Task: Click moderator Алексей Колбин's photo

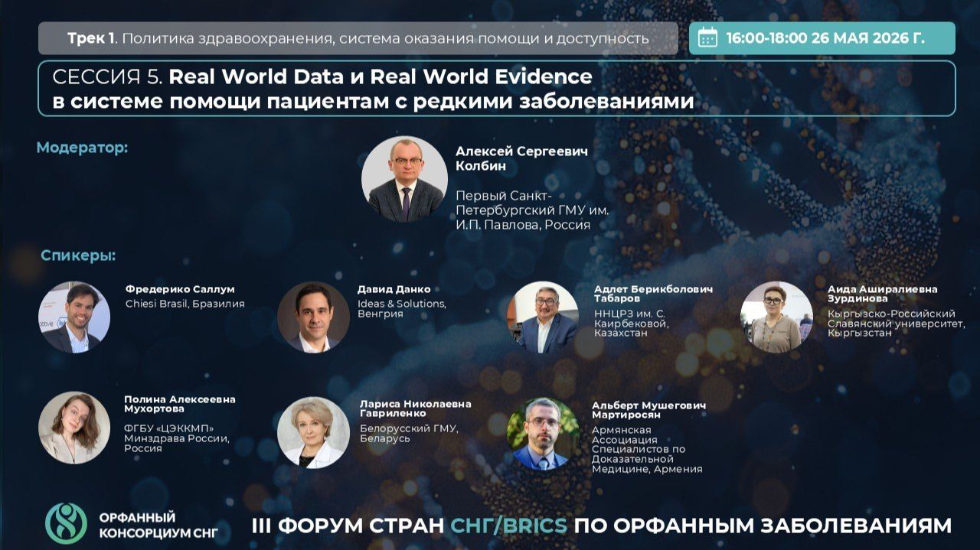Action: pyautogui.click(x=403, y=180)
